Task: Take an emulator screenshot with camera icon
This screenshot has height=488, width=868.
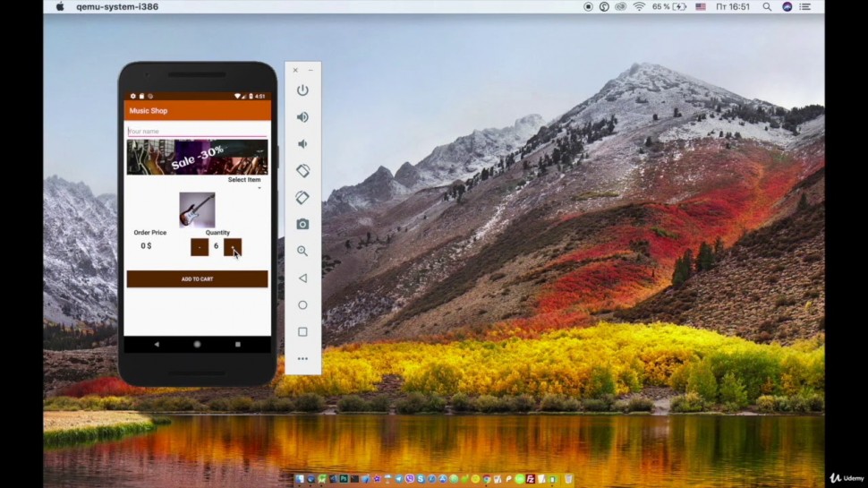Action: coord(302,224)
